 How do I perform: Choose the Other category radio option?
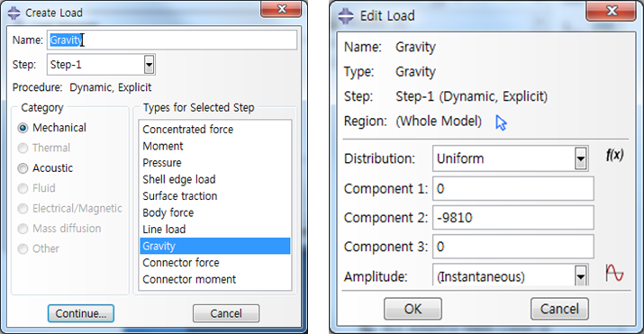23,248
